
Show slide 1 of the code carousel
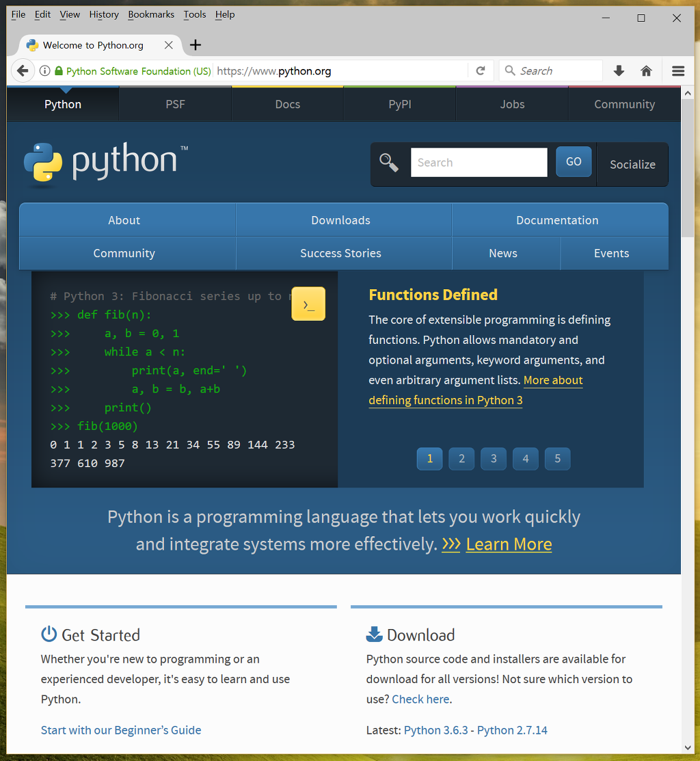[x=430, y=459]
